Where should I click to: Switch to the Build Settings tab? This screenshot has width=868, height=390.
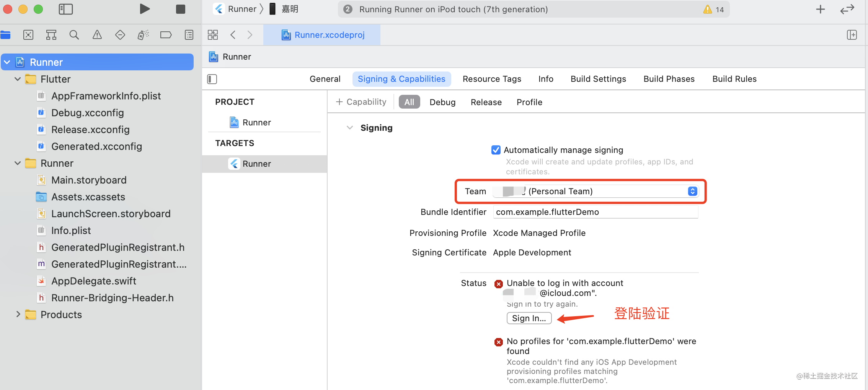598,79
